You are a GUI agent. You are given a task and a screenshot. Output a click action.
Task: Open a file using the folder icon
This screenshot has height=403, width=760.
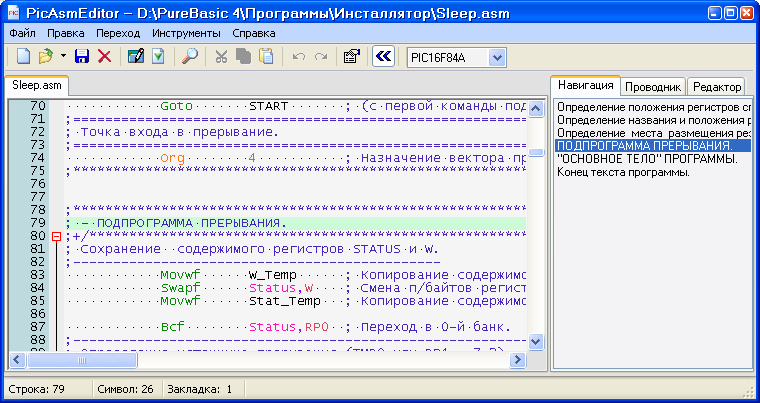point(46,57)
